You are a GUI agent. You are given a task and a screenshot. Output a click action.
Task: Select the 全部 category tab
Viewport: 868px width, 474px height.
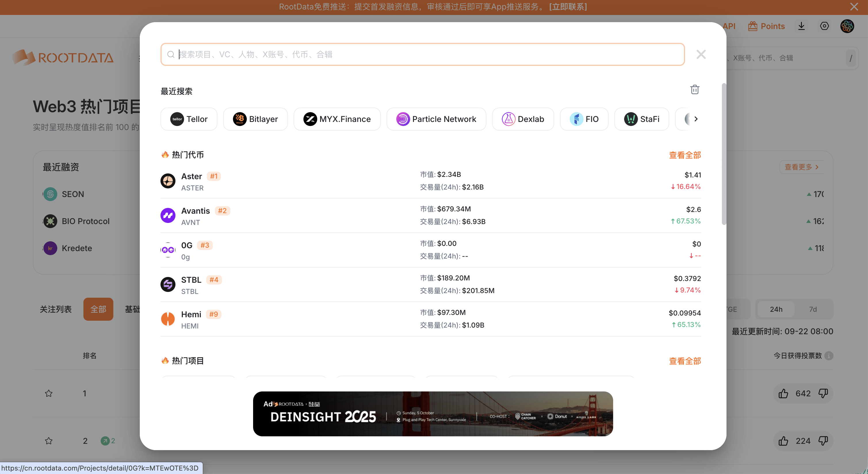pyautogui.click(x=98, y=309)
